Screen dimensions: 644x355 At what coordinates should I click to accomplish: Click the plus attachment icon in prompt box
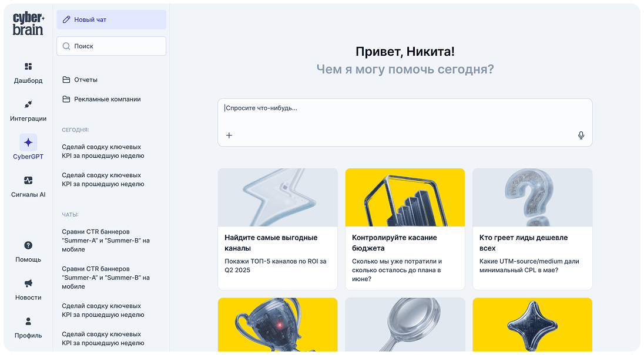click(x=229, y=136)
